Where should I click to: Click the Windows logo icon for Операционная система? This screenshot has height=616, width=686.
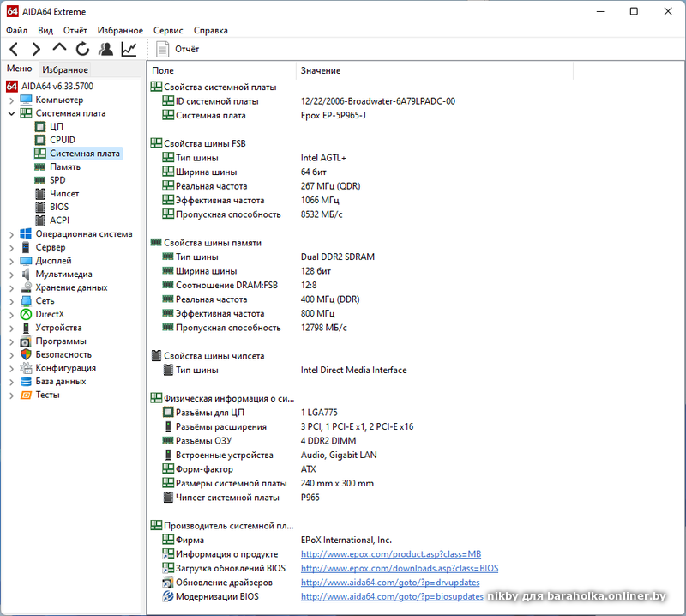coord(27,234)
